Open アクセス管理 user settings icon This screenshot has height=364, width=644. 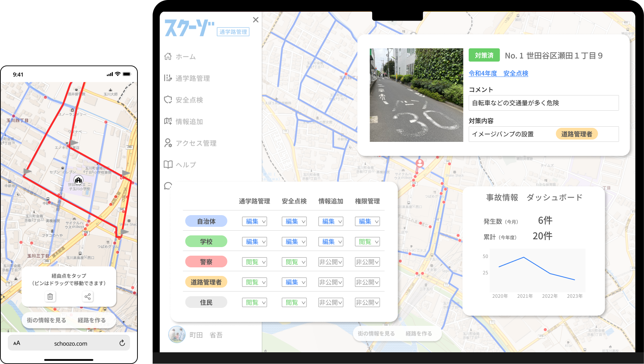(x=168, y=143)
